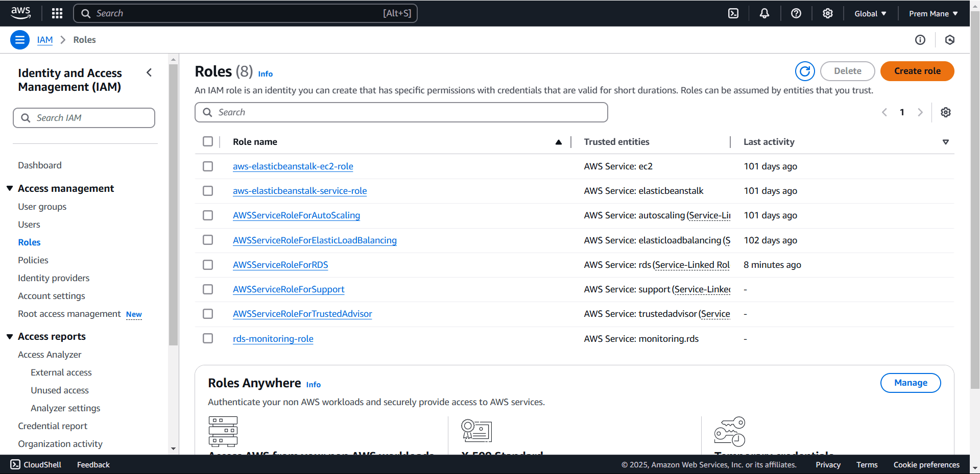This screenshot has width=980, height=474.
Task: Click the Delete button
Action: pyautogui.click(x=848, y=71)
